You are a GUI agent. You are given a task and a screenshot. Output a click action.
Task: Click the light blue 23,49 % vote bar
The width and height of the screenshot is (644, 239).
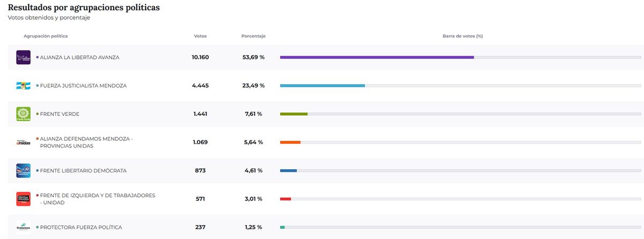click(x=322, y=86)
